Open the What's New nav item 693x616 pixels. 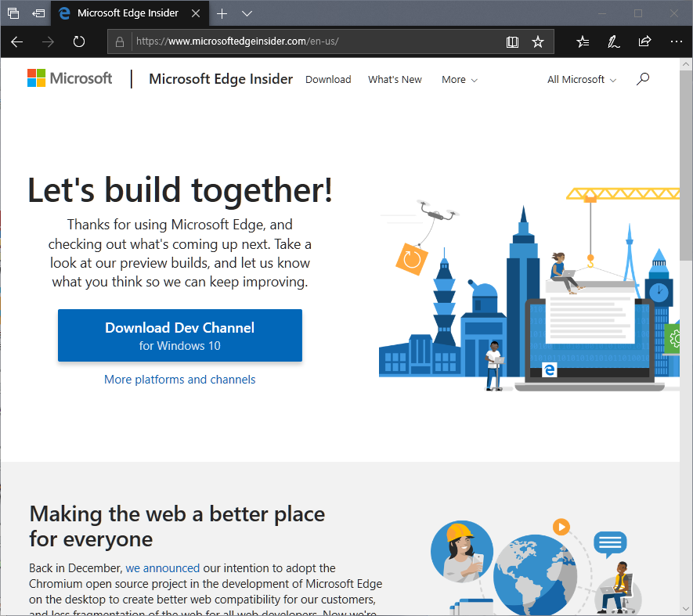pos(395,80)
